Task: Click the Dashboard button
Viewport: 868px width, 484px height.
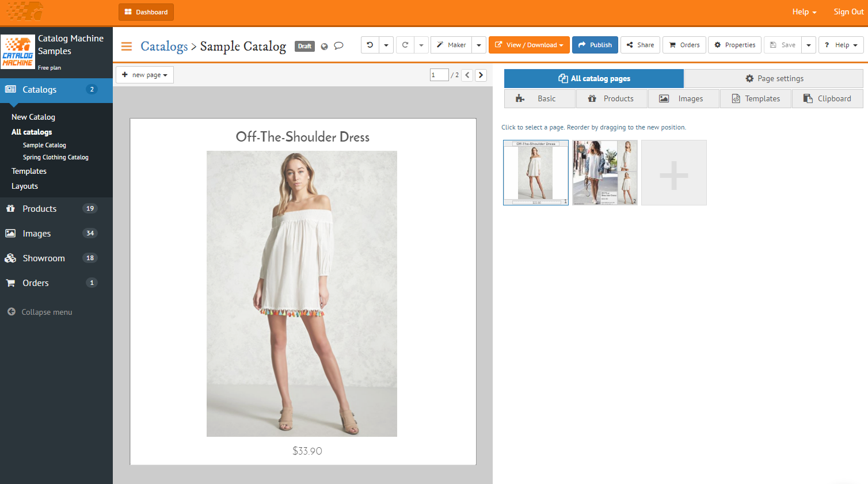Action: 146,12
